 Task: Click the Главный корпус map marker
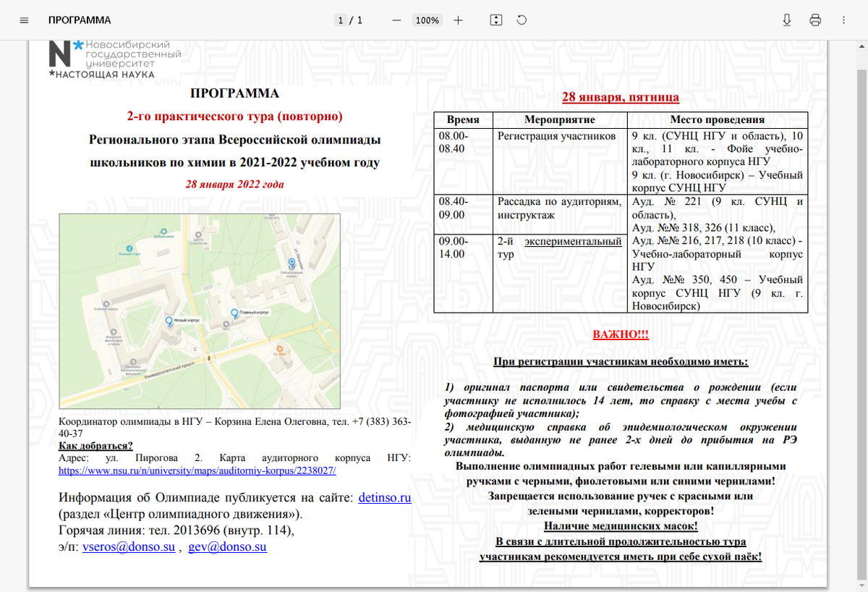point(234,313)
